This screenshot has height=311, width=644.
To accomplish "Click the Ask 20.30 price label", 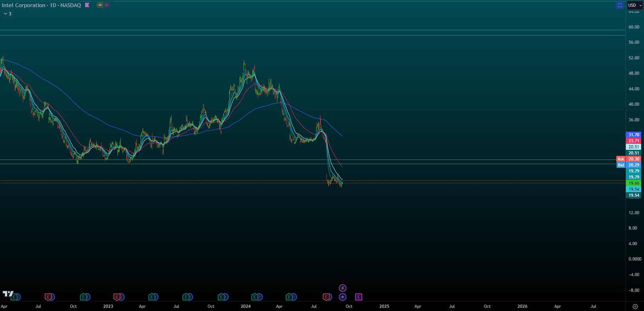I will [x=629, y=159].
